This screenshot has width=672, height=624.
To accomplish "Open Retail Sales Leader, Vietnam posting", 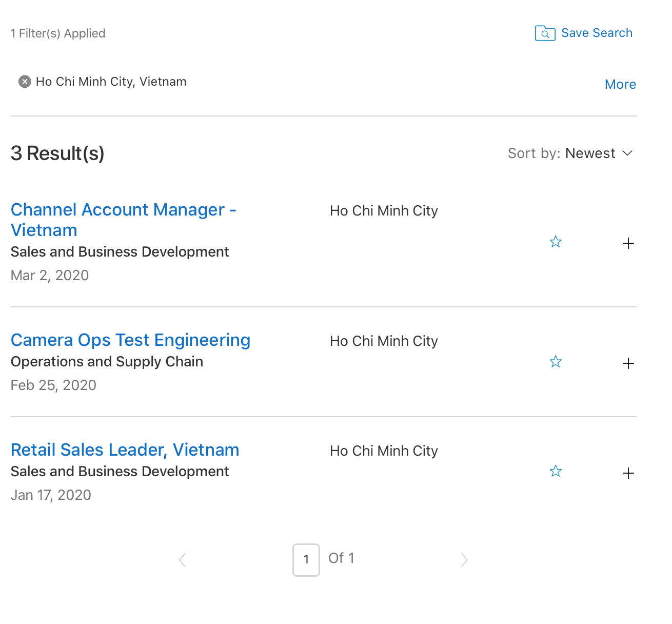I will tap(125, 450).
